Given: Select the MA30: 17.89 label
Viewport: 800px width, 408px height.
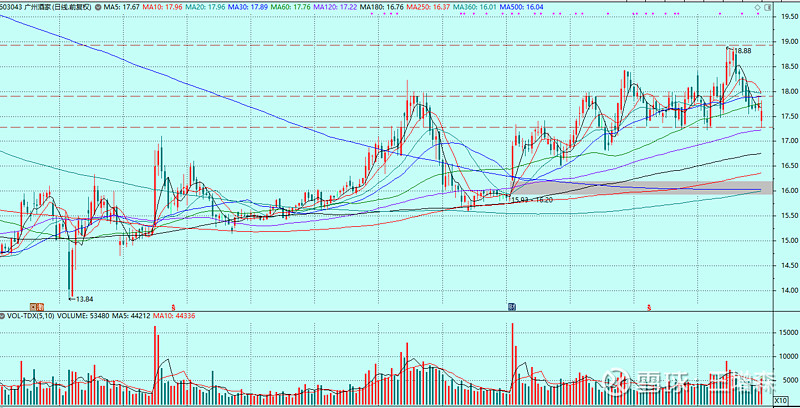Looking at the screenshot, I should click(247, 7).
